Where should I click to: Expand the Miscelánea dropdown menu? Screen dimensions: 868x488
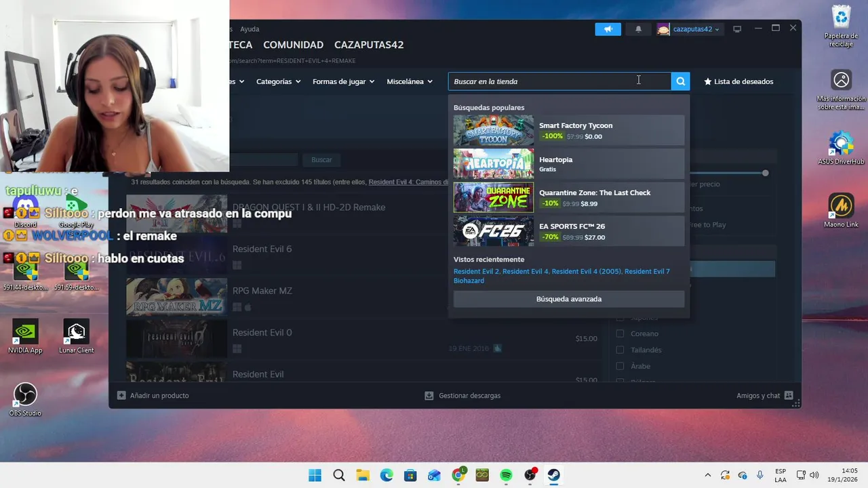[x=410, y=81]
